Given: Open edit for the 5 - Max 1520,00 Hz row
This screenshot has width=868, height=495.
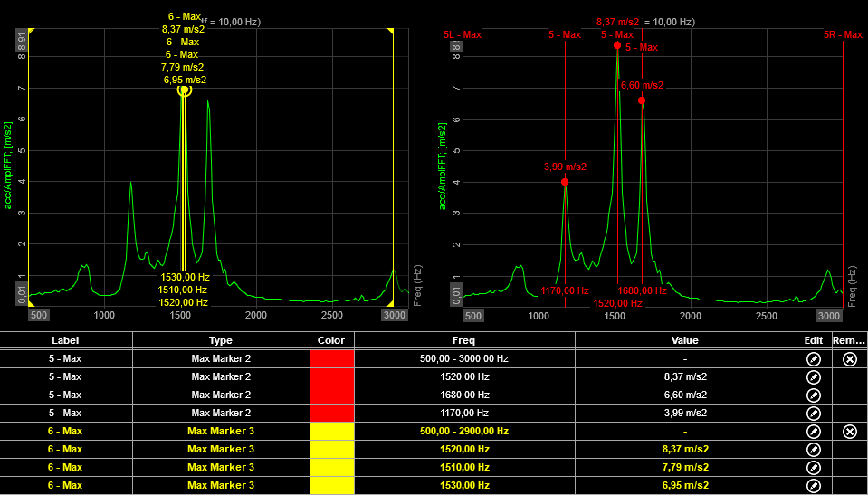Looking at the screenshot, I should [x=813, y=377].
